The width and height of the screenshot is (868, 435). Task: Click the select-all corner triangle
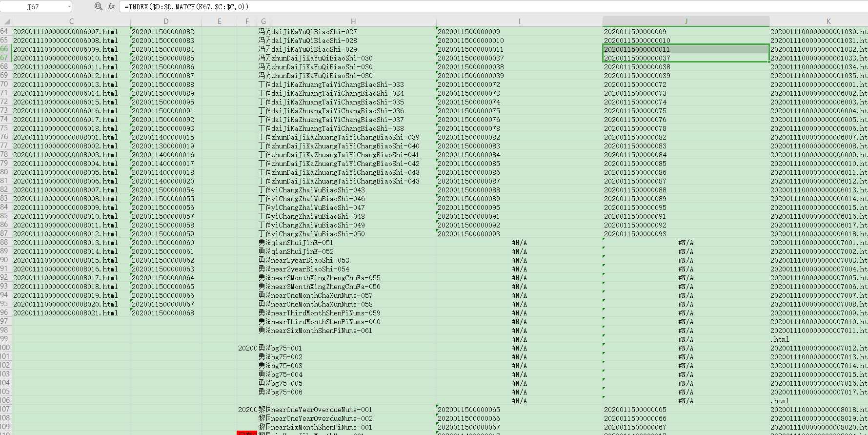pos(7,21)
